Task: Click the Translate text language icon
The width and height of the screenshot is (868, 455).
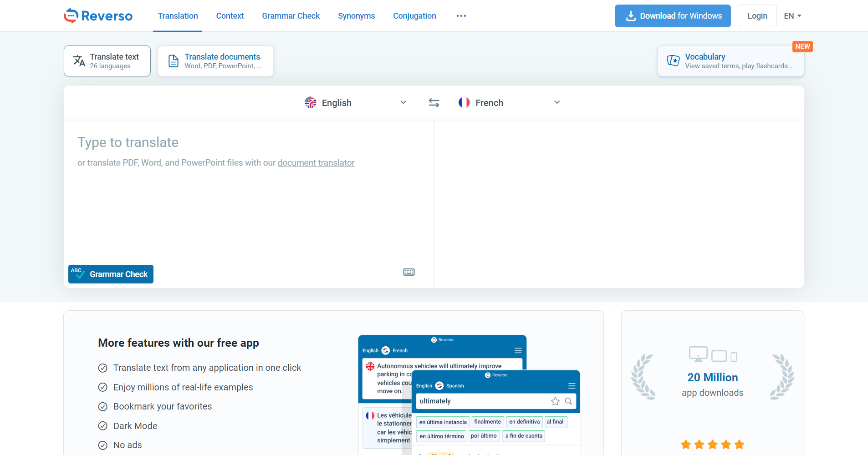Action: [79, 61]
